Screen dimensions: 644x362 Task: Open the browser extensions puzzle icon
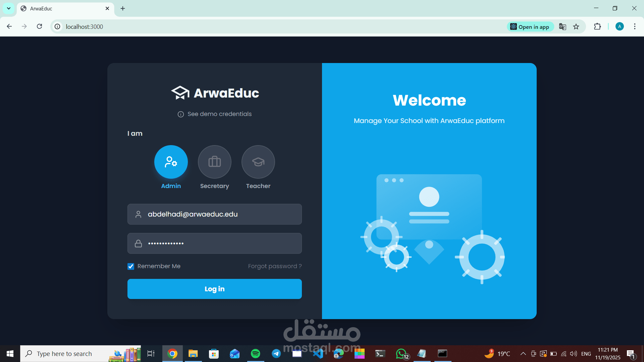(597, 26)
